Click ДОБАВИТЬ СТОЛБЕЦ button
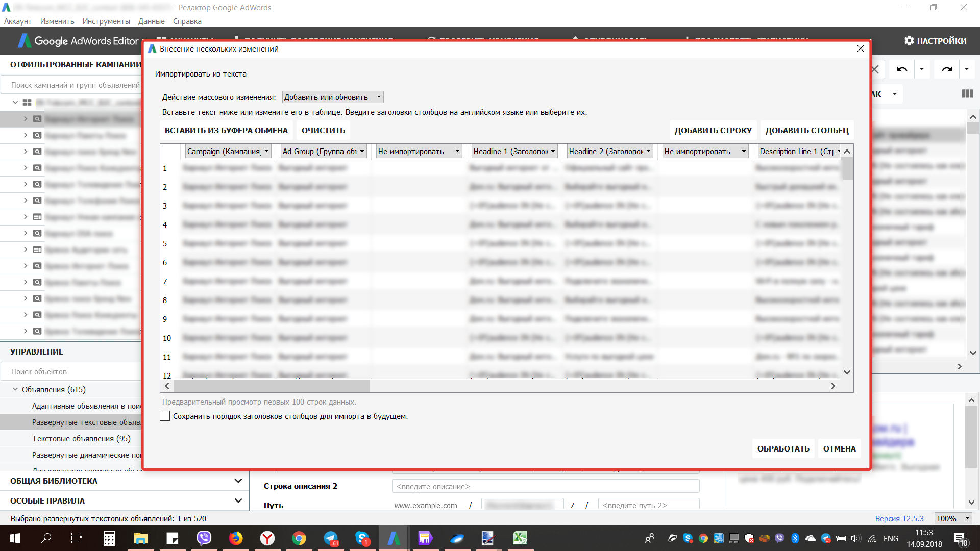This screenshot has width=980, height=551. [807, 130]
